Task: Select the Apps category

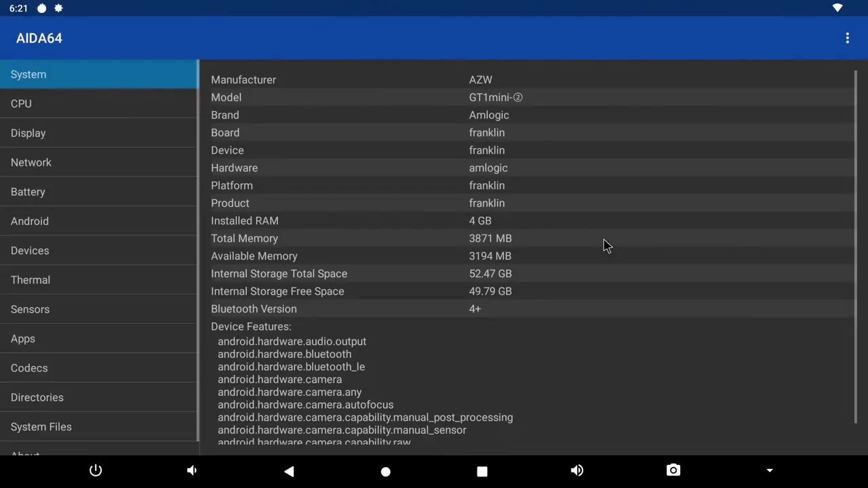Action: coord(98,339)
